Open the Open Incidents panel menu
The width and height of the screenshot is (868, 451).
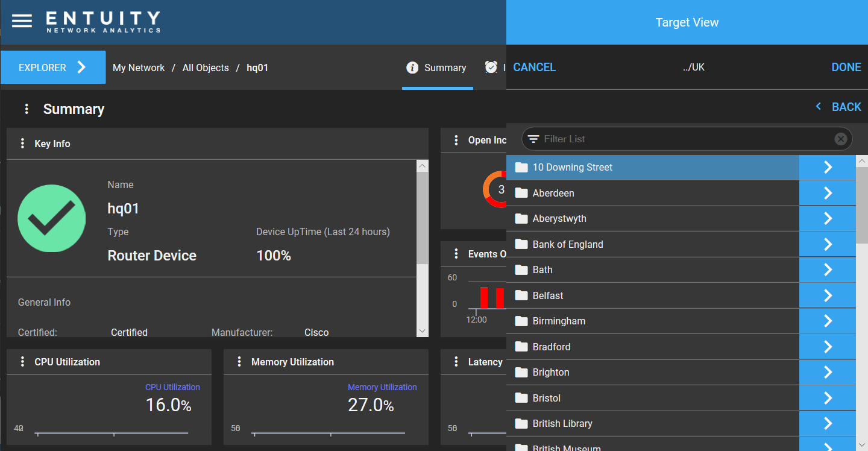click(x=456, y=140)
